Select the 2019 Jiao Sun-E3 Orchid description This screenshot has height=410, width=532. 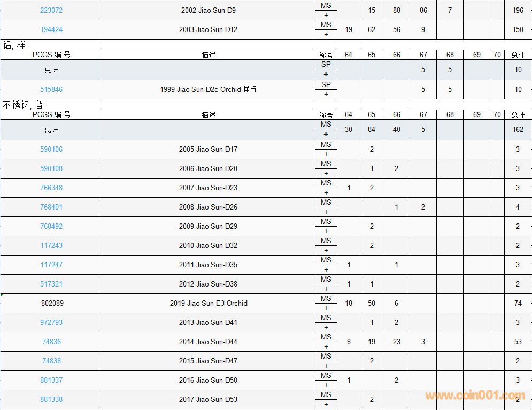click(x=209, y=303)
